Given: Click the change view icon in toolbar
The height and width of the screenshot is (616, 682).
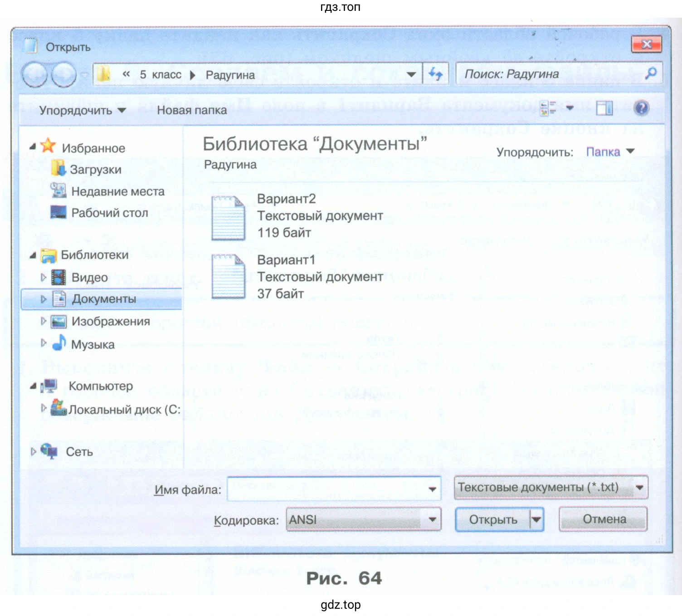Looking at the screenshot, I should click(x=548, y=108).
